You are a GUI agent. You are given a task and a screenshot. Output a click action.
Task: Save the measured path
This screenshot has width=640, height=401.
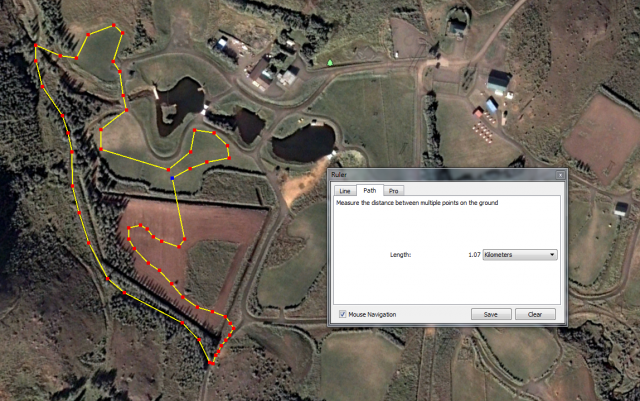(x=491, y=314)
